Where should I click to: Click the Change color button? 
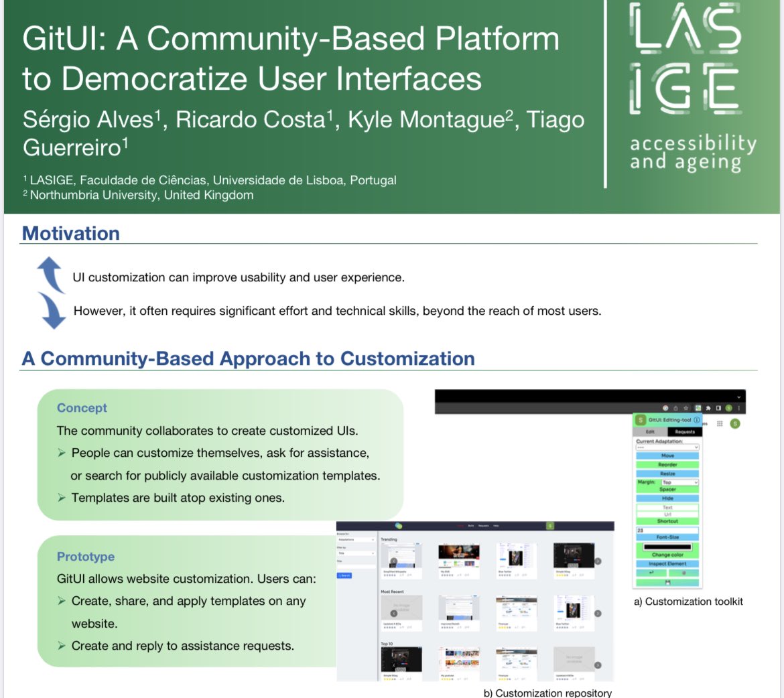point(667,555)
